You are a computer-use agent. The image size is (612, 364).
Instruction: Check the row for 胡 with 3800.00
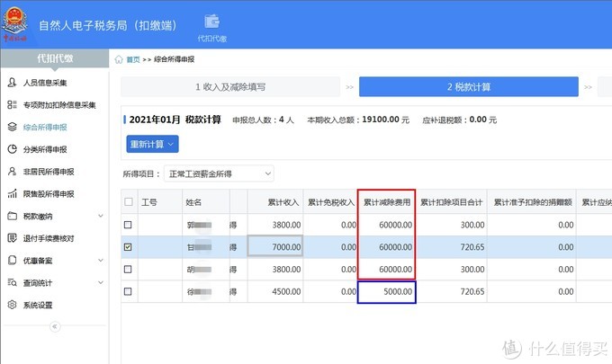pos(128,269)
